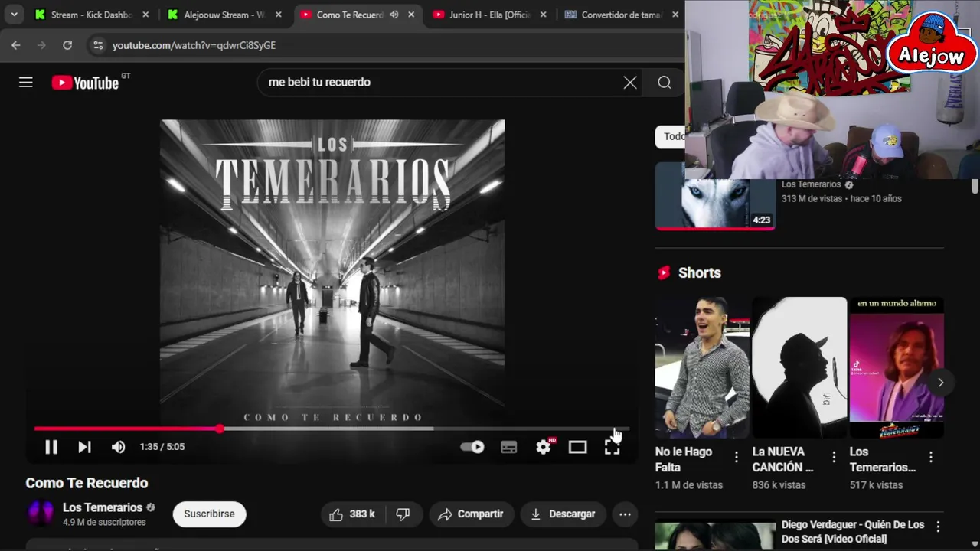Like the video with 383 k
The image size is (980, 551).
tap(352, 514)
